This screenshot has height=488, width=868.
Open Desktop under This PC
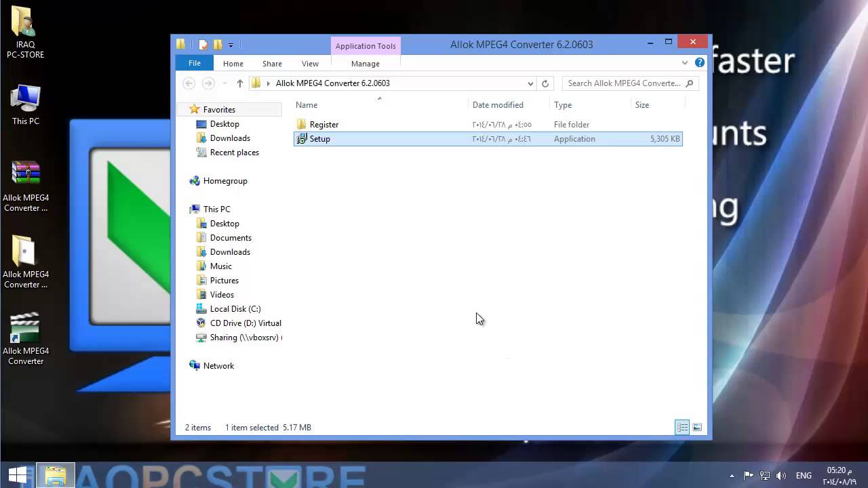coord(224,224)
